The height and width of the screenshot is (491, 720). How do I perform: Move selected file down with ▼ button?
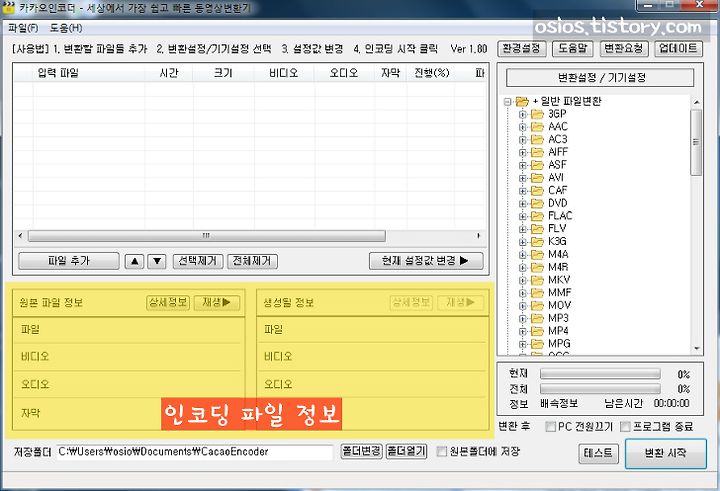click(157, 261)
